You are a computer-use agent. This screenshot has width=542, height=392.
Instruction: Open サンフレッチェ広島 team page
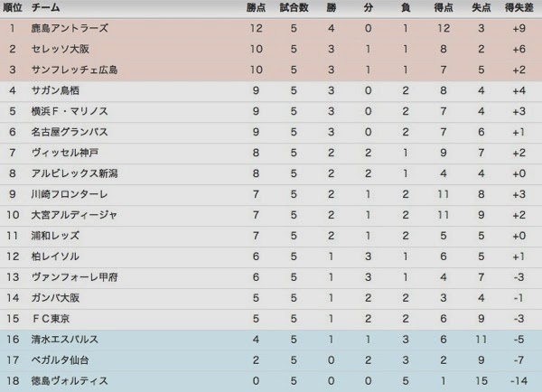(x=74, y=70)
